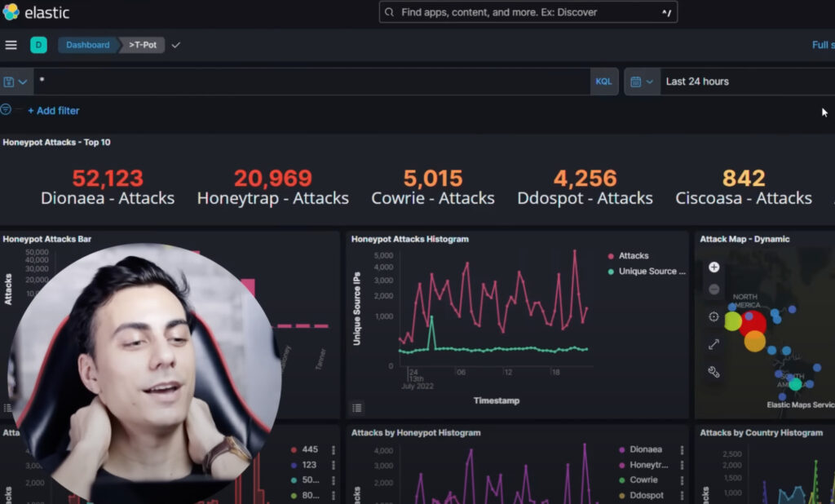Click the Cowrie swatch in legend

tap(621, 480)
